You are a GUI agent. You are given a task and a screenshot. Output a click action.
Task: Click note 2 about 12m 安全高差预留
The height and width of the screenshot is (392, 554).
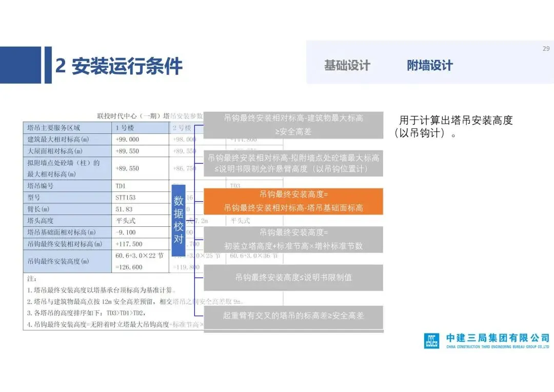(x=135, y=302)
